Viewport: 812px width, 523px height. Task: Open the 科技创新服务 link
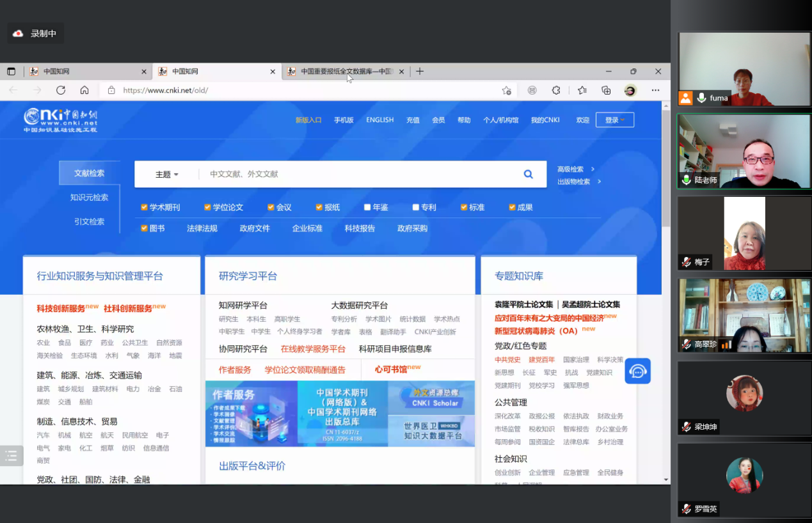[x=61, y=309]
